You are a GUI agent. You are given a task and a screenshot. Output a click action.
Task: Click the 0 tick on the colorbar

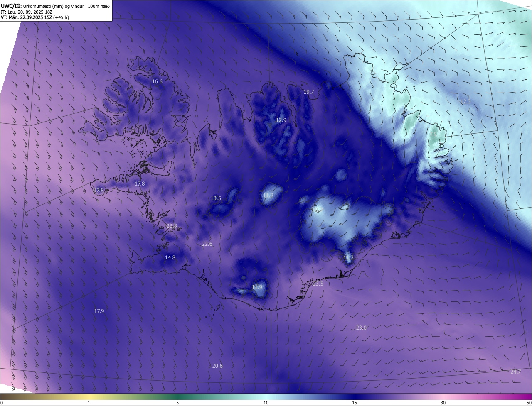coord(2,403)
